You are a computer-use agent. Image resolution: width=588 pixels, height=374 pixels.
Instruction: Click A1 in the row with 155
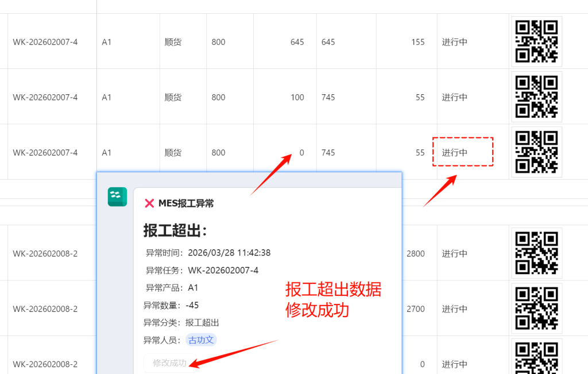coord(106,42)
